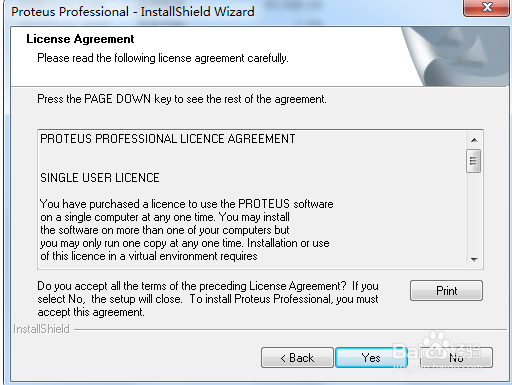
Task: Click the license text scrollbar thumb
Action: [x=473, y=161]
